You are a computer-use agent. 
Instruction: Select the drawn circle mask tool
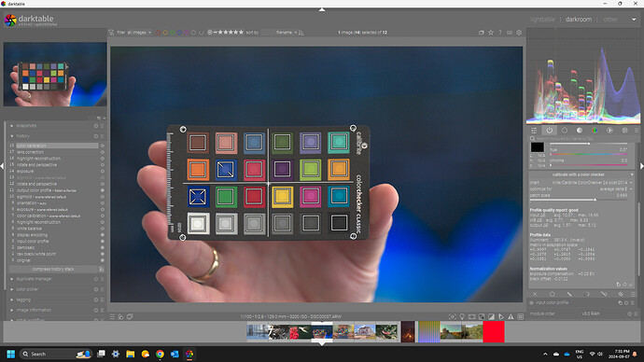552,294
